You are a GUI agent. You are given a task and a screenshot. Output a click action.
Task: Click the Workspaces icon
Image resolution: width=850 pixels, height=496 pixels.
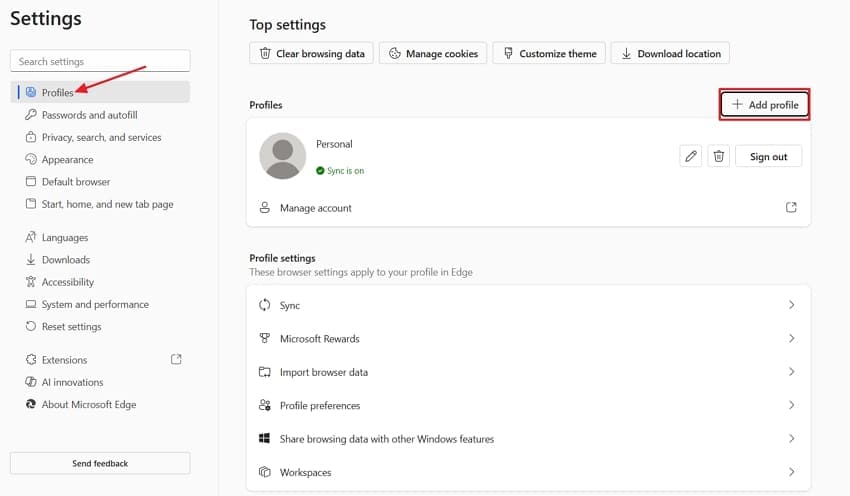pos(265,472)
